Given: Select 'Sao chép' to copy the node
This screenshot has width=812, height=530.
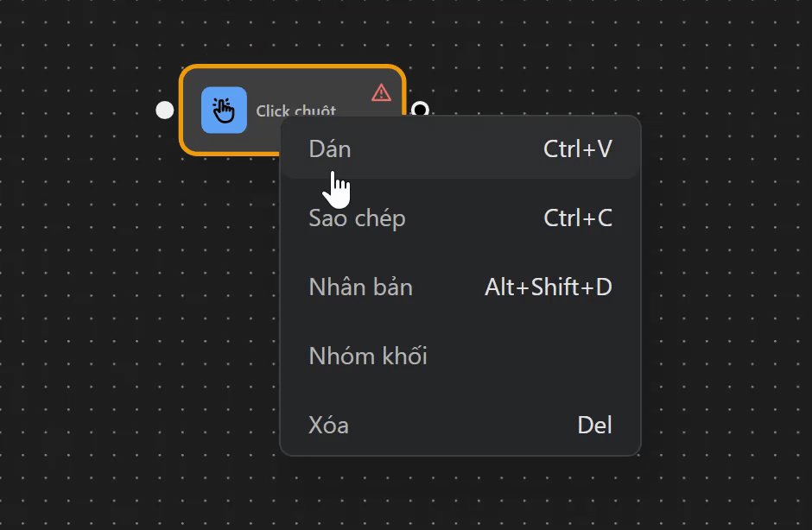Looking at the screenshot, I should pyautogui.click(x=358, y=218).
